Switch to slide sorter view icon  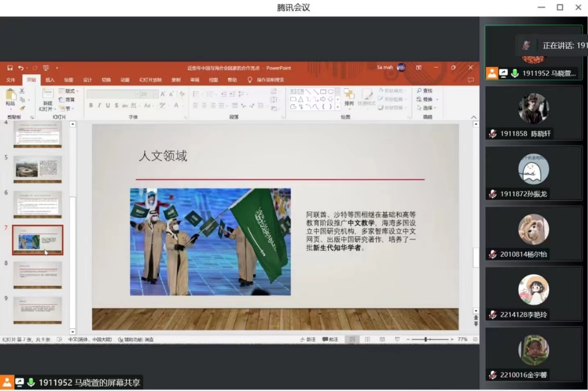[367, 339]
